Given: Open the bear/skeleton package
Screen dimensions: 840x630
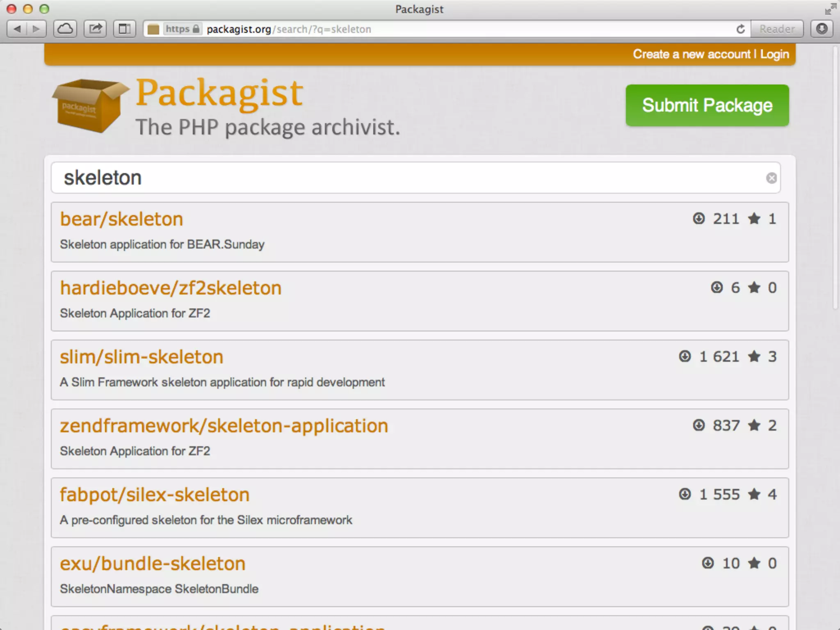Looking at the screenshot, I should (x=121, y=219).
